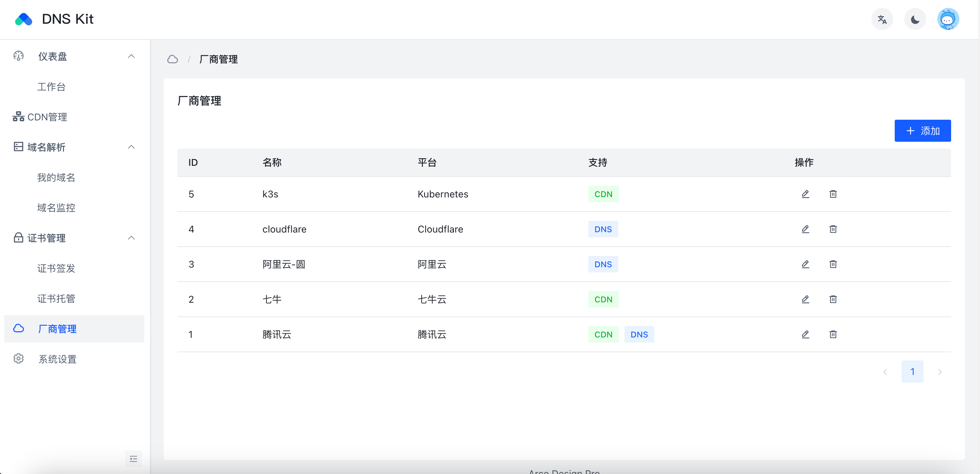
Task: Delete the 阿里云-圆 vendor row
Action: [833, 264]
